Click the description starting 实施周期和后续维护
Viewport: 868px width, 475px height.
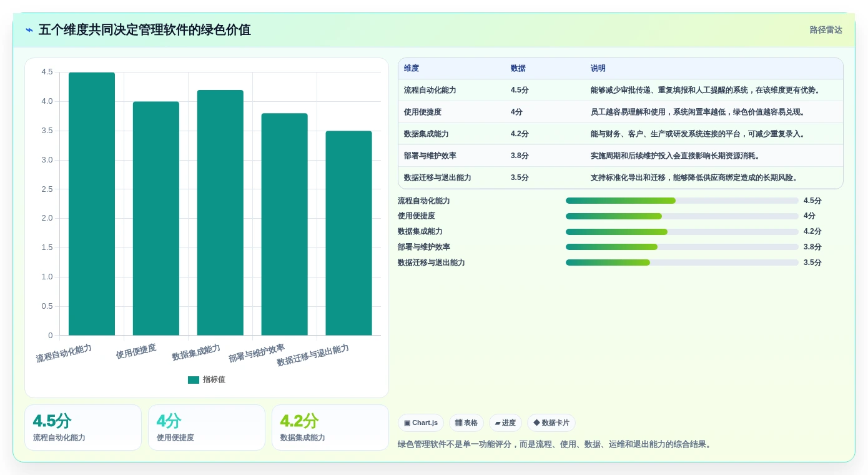pyautogui.click(x=675, y=156)
